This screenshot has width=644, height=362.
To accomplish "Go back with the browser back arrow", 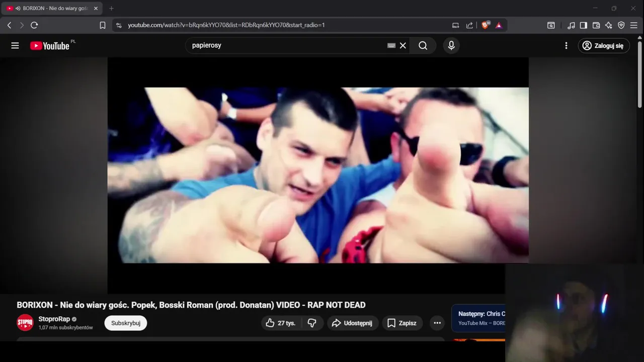I will tap(9, 25).
